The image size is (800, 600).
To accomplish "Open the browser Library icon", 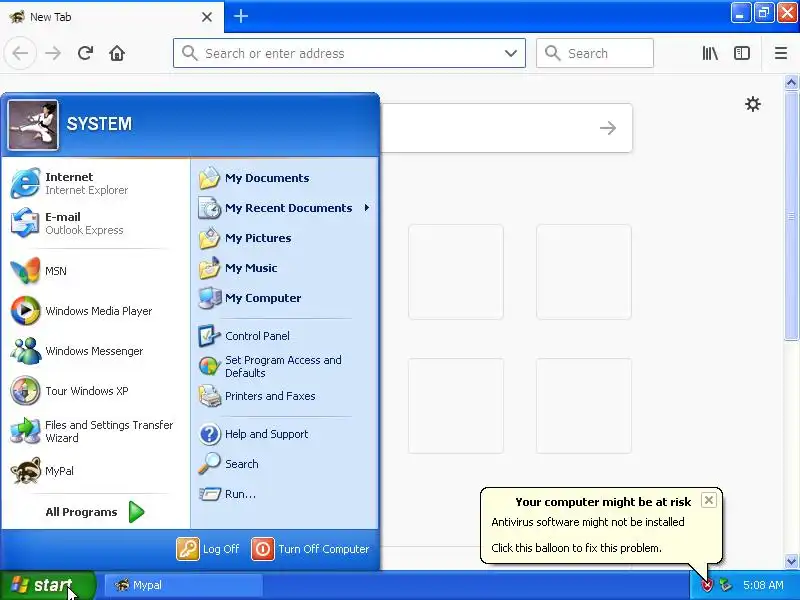I will click(710, 53).
